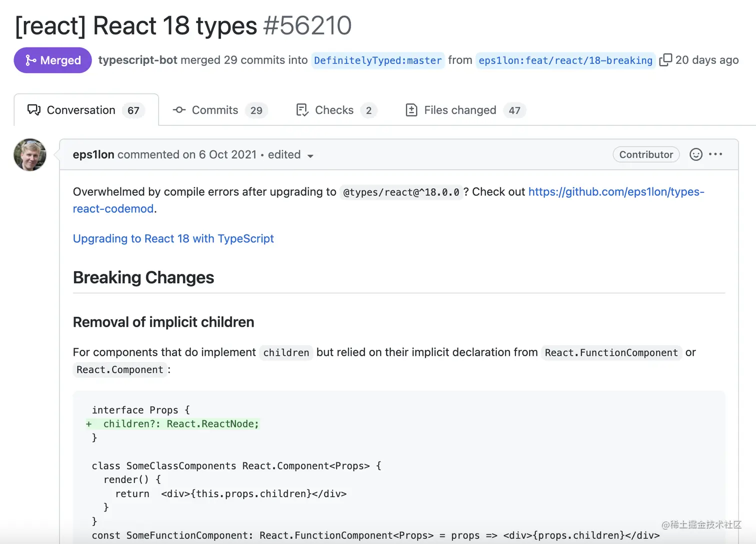Click the 2 counter on Checks tab
Screen dimensions: 756x544
[x=368, y=110]
